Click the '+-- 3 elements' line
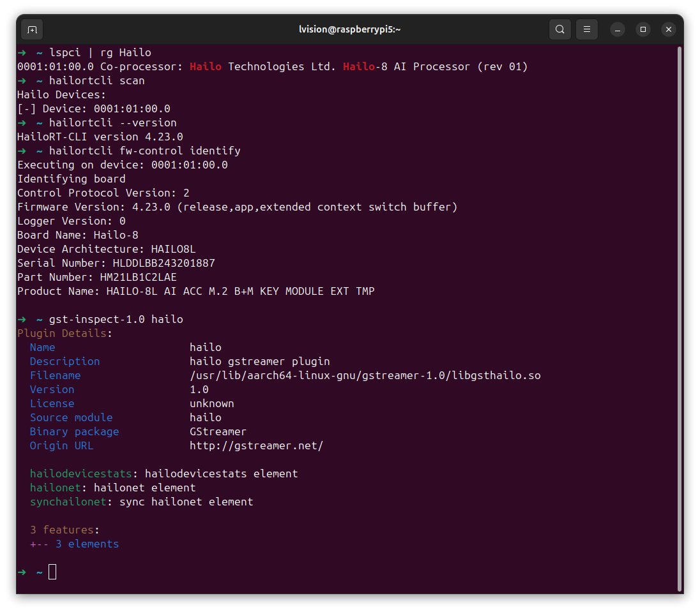 [75, 544]
